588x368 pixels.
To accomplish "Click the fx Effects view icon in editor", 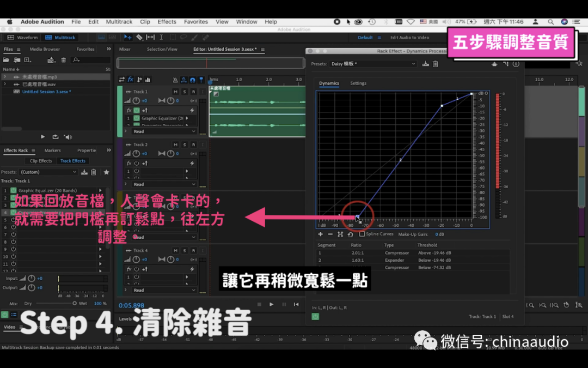I will pos(131,79).
